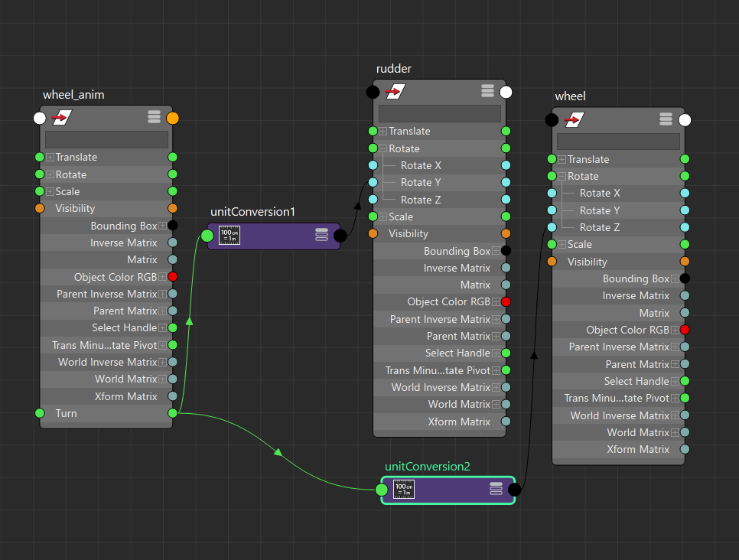
Task: Click the unitConversion2 node ruler icon
Action: pyautogui.click(x=403, y=490)
